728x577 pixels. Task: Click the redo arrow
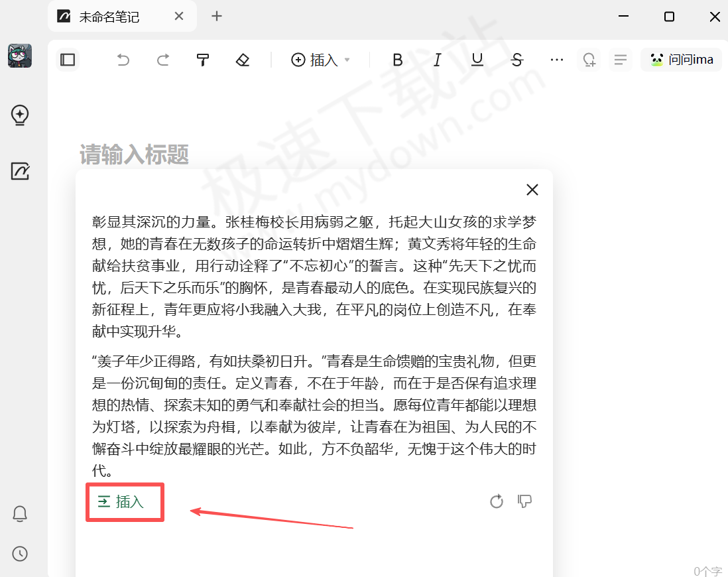pos(163,60)
